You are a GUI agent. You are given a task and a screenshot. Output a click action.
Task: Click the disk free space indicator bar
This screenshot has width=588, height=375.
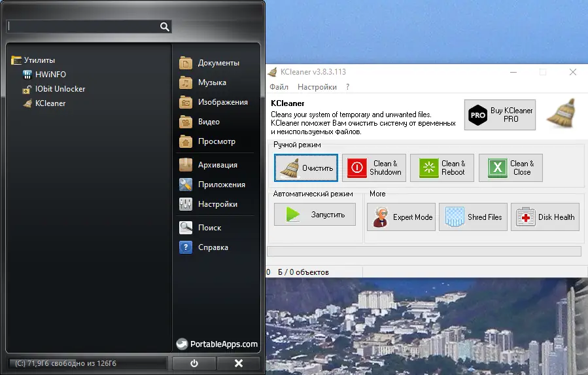tap(87, 363)
